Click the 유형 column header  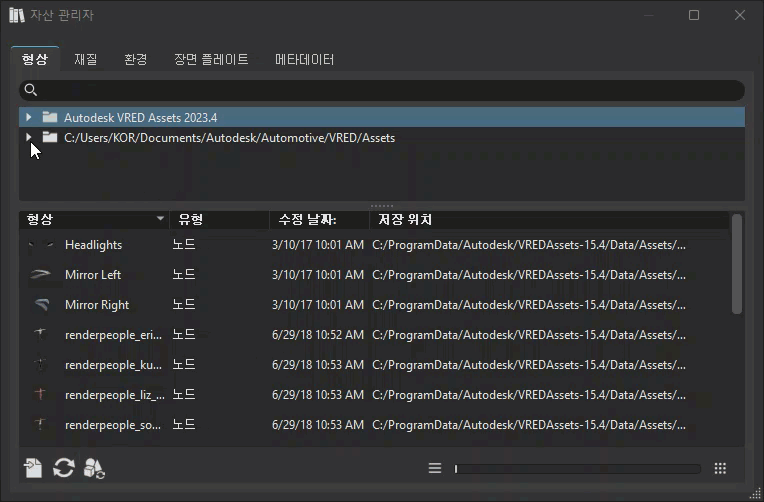tap(219, 219)
